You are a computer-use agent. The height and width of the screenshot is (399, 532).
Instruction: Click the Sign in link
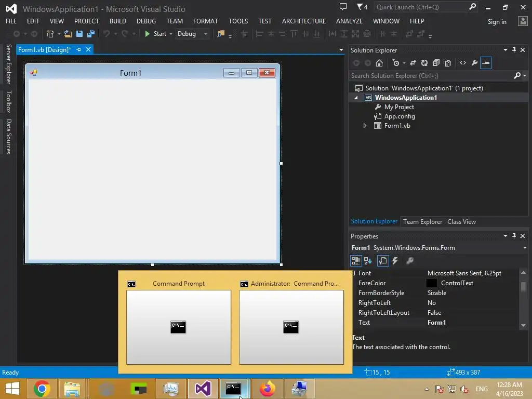(497, 22)
